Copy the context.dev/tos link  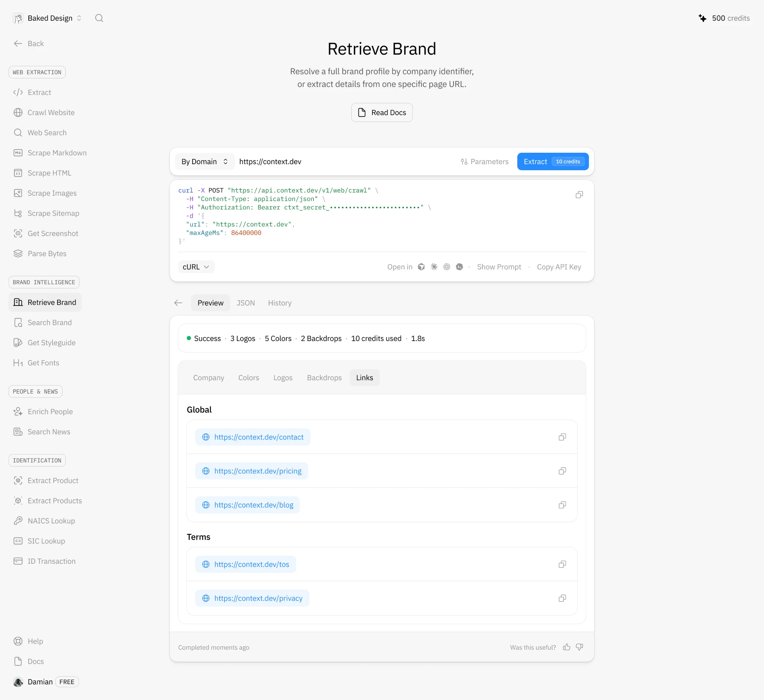[562, 564]
